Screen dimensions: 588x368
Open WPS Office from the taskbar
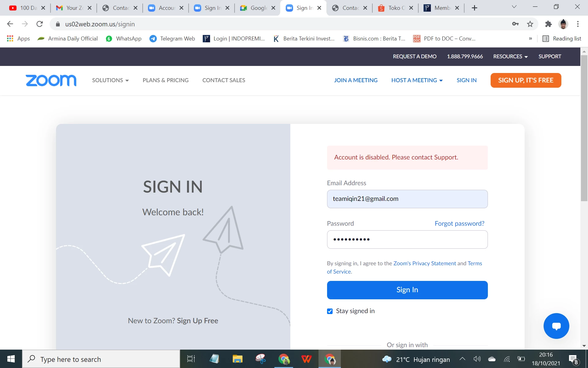point(306,359)
